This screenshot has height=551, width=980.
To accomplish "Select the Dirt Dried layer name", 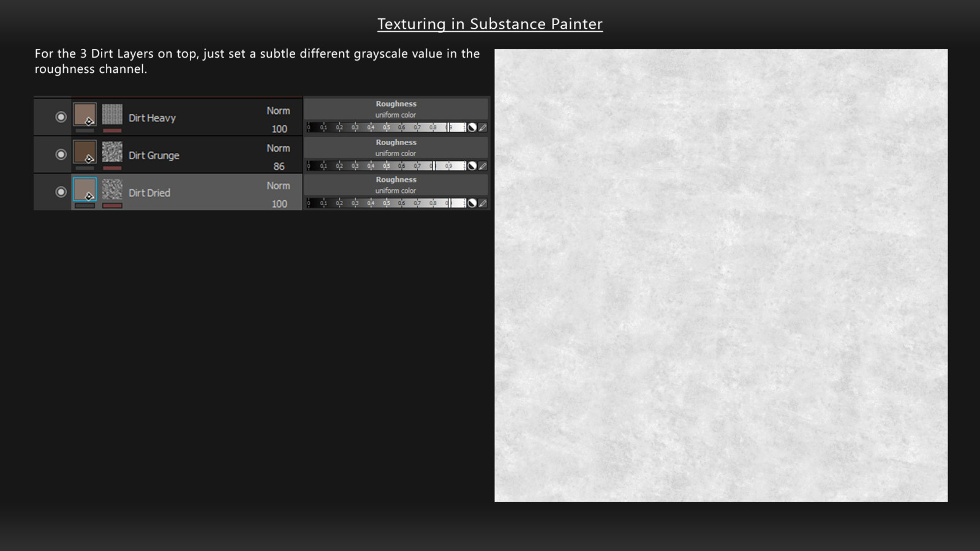I will tap(149, 193).
